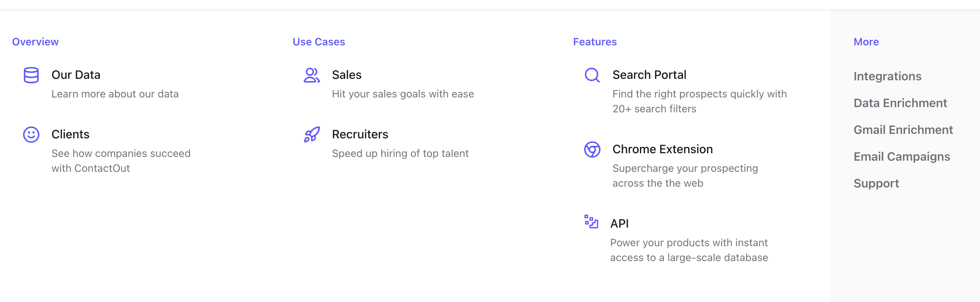The image size is (980, 302).
Task: Click the Gmail Enrichment link
Action: [x=903, y=130]
